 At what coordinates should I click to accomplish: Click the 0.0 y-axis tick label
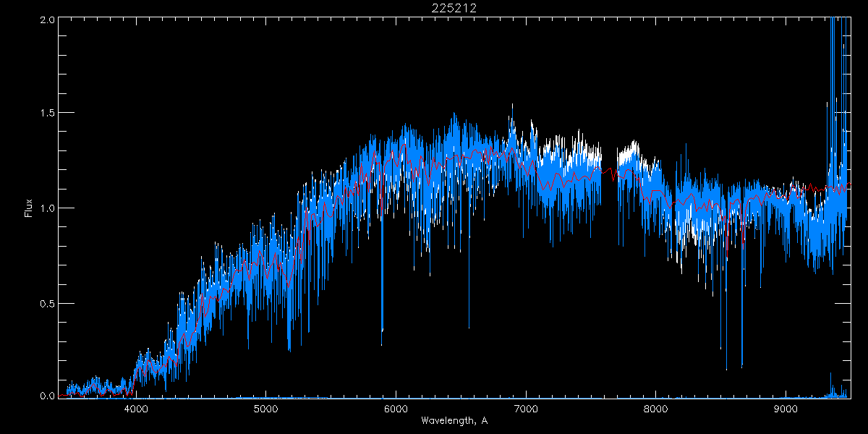[x=48, y=396]
